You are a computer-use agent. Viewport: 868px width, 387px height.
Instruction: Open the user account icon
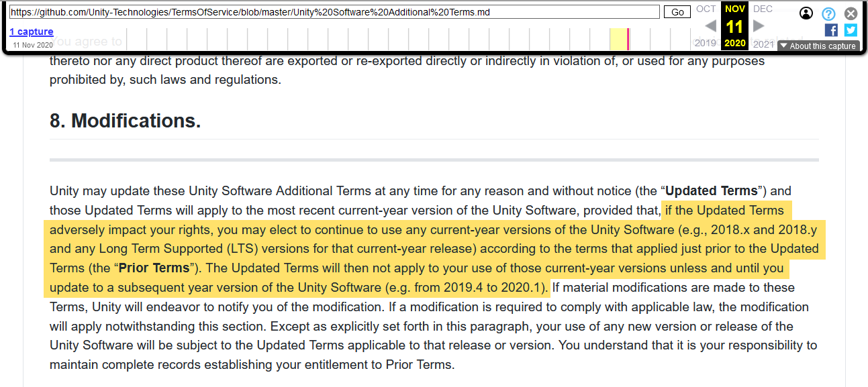[x=806, y=13]
